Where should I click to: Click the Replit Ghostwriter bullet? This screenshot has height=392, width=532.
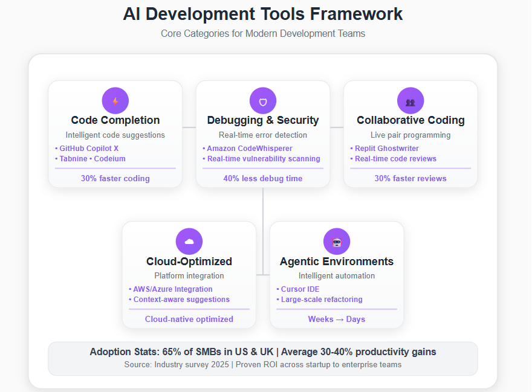tap(384, 149)
